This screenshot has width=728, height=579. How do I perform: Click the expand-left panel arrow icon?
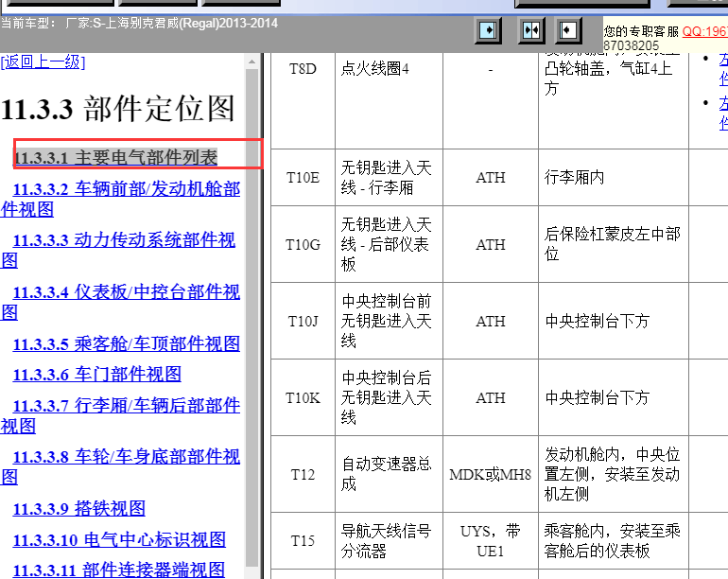pos(568,31)
